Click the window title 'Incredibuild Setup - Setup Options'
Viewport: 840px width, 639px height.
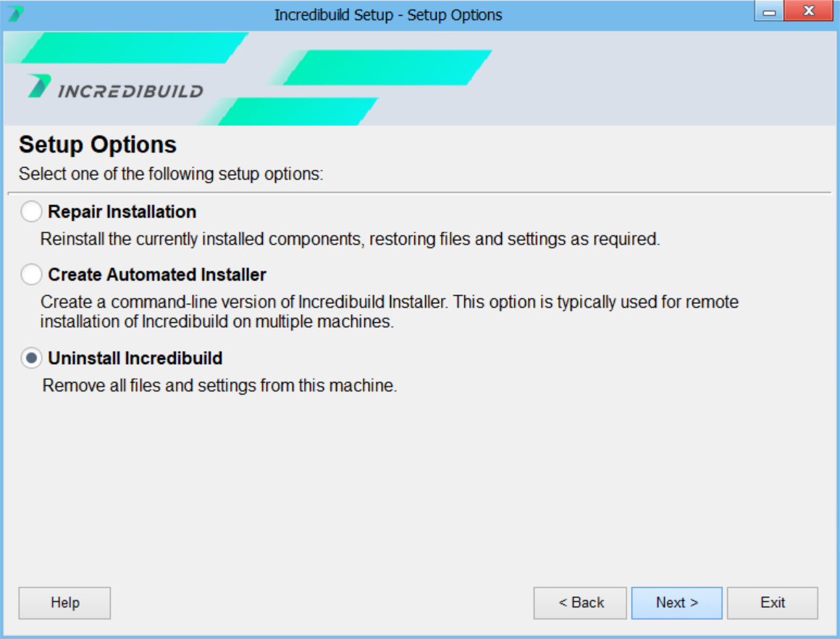388,15
